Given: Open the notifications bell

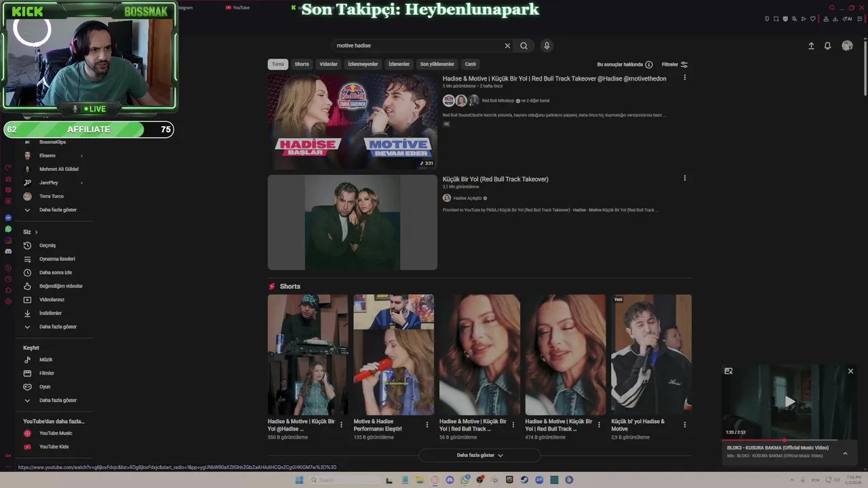Looking at the screenshot, I should tap(827, 45).
